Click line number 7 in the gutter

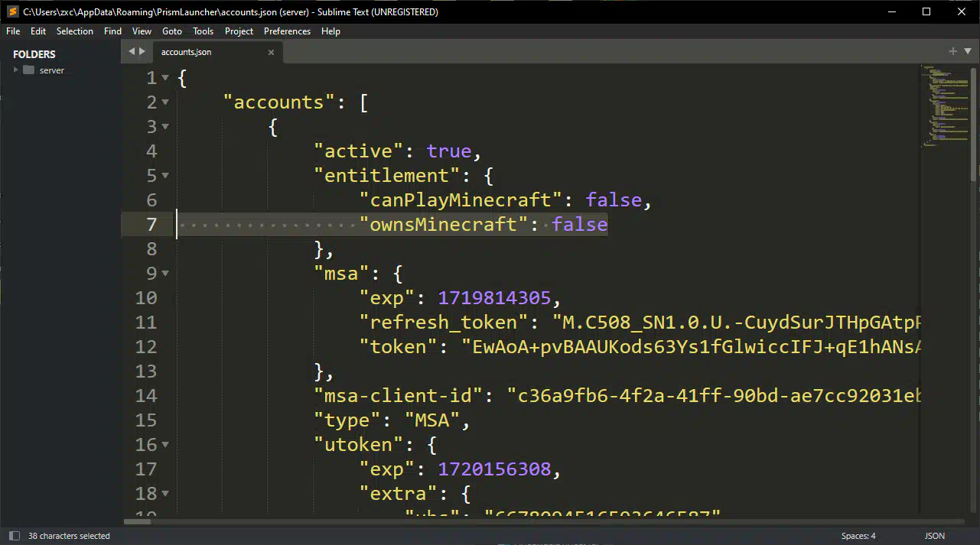pos(151,225)
